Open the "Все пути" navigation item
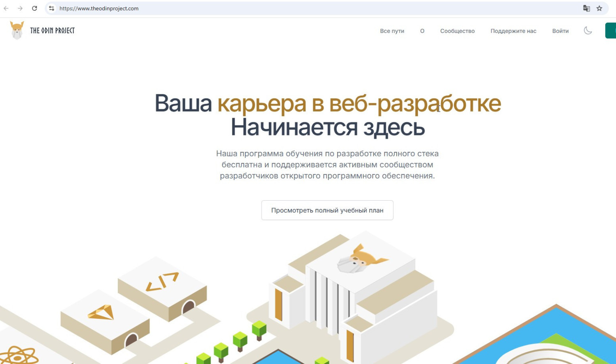 coord(392,31)
